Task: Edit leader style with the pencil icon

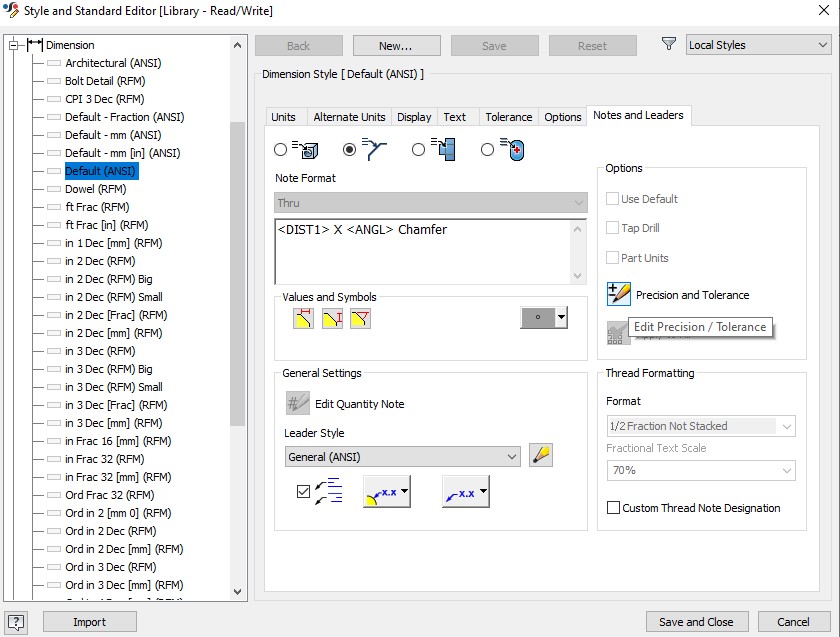Action: pos(541,455)
